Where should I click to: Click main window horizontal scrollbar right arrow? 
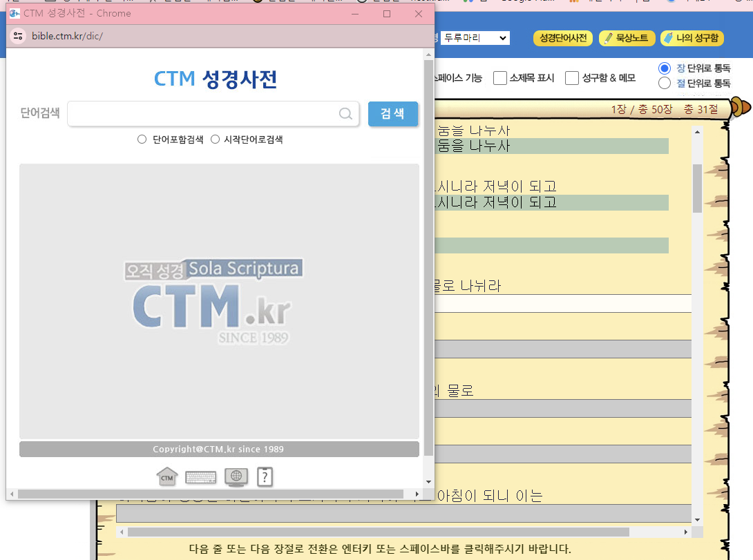[686, 532]
